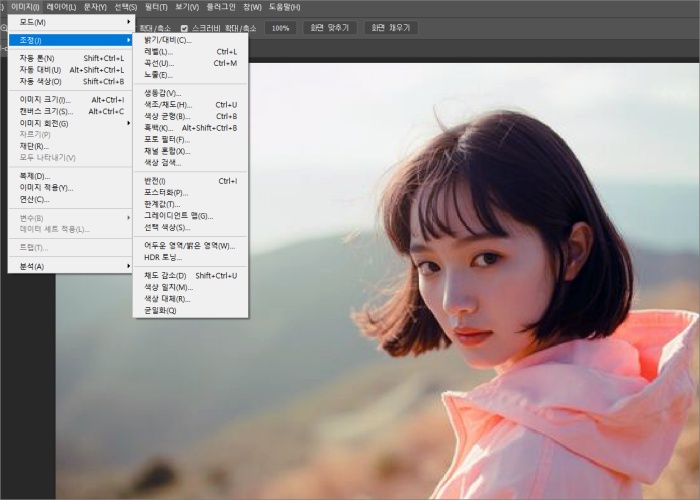Choose 밝기/대비(C) from adjustments submenu
The width and height of the screenshot is (700, 500).
pos(168,40)
